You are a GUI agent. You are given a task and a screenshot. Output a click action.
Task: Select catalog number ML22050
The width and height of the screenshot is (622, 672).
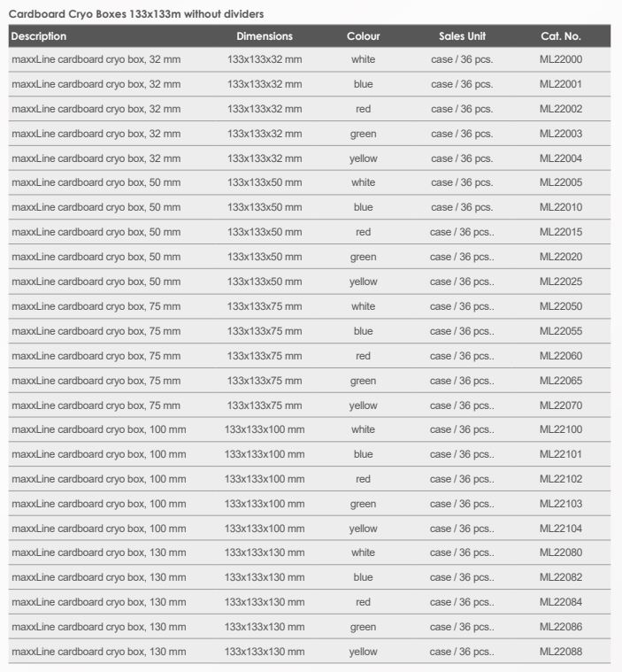pyautogui.click(x=561, y=306)
